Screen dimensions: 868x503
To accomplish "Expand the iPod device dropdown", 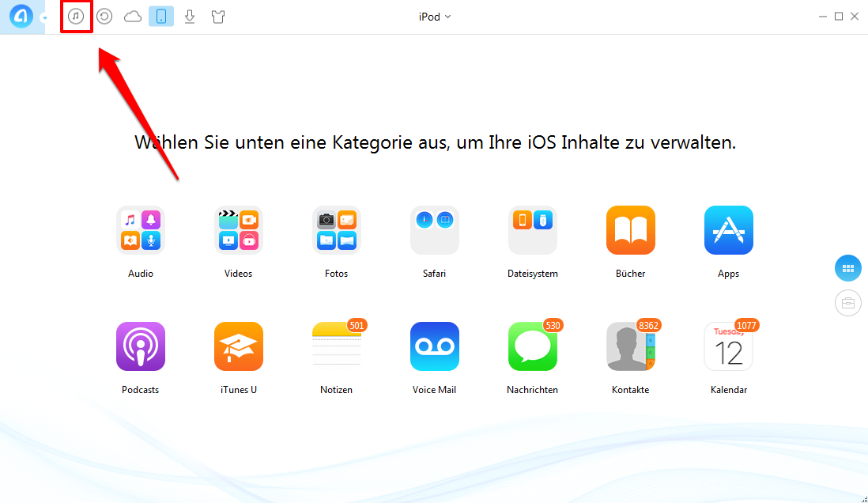I will tap(435, 17).
